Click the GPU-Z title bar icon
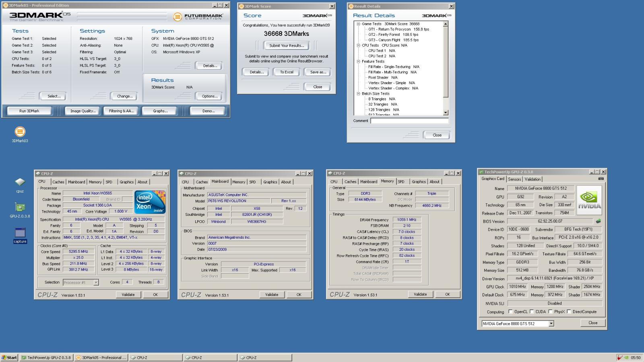 [481, 172]
